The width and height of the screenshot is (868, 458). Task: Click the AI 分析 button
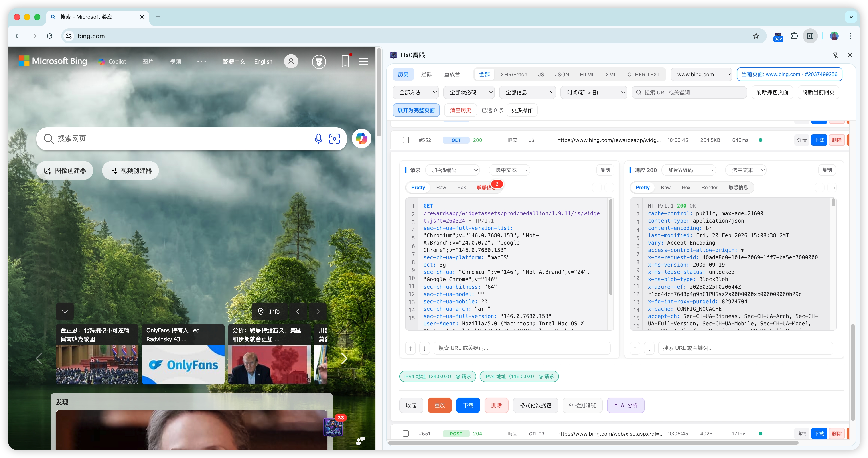(625, 405)
